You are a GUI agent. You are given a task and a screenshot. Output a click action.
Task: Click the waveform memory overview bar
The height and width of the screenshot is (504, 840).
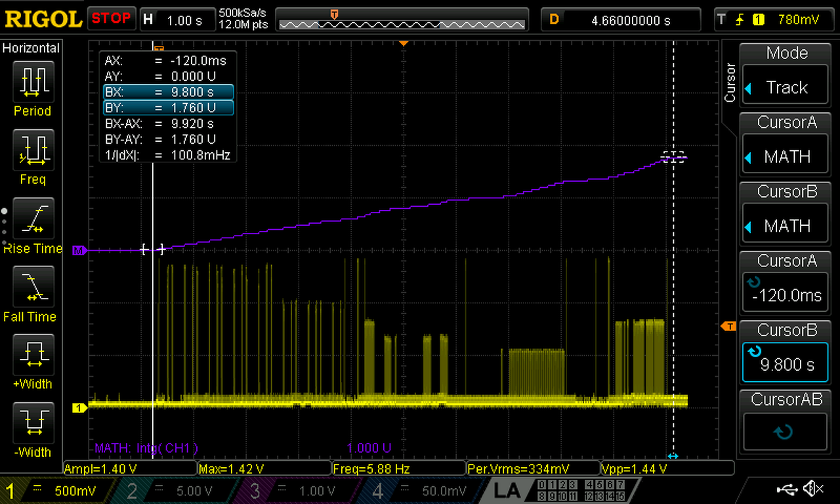pos(402,20)
